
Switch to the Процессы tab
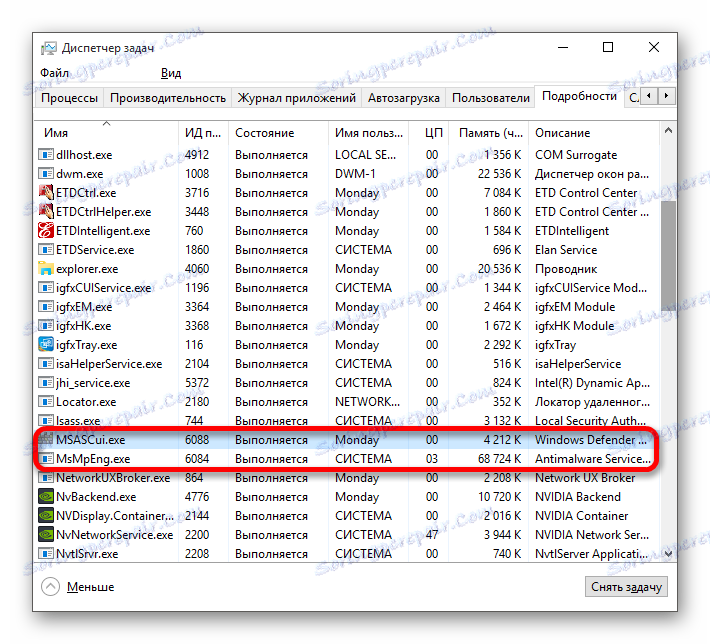coord(69,98)
